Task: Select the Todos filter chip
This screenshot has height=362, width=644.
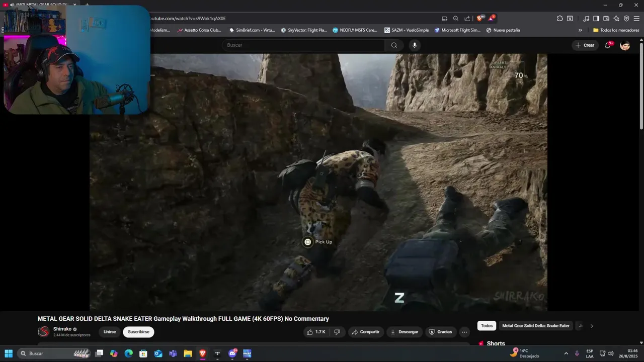Action: (487, 326)
